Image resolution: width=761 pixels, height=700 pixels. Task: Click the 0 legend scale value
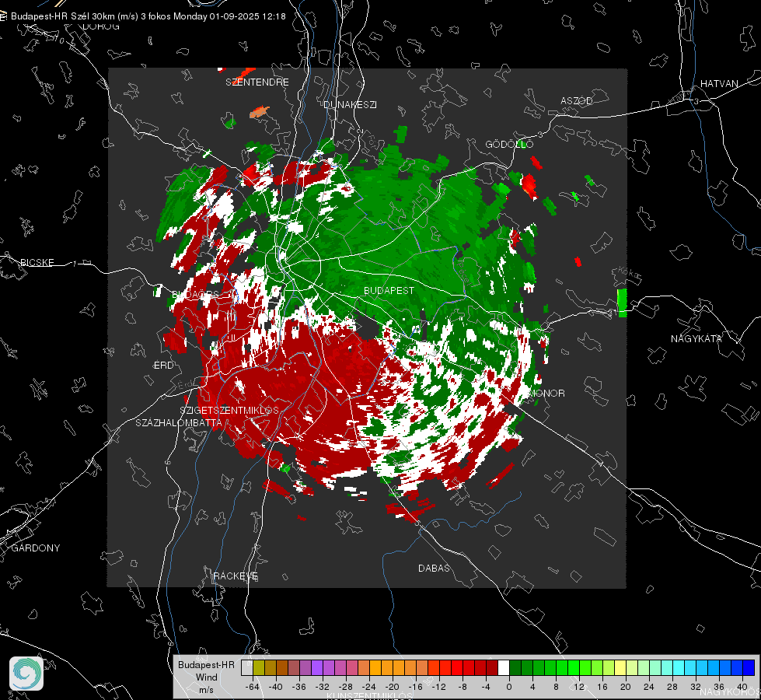pos(509,687)
